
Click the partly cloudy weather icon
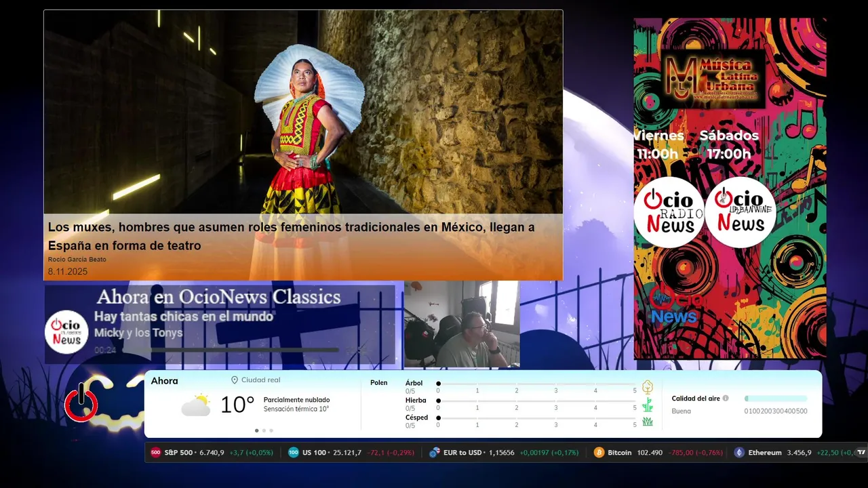(196, 405)
